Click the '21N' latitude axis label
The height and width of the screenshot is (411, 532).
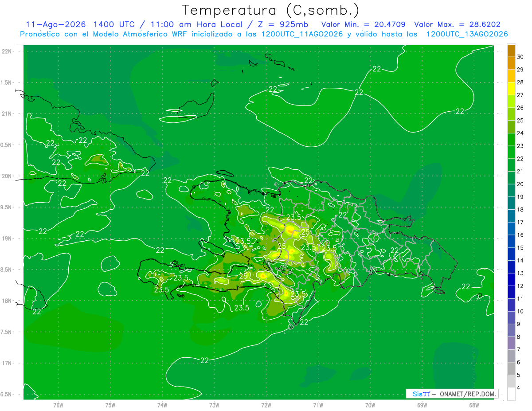(7, 114)
